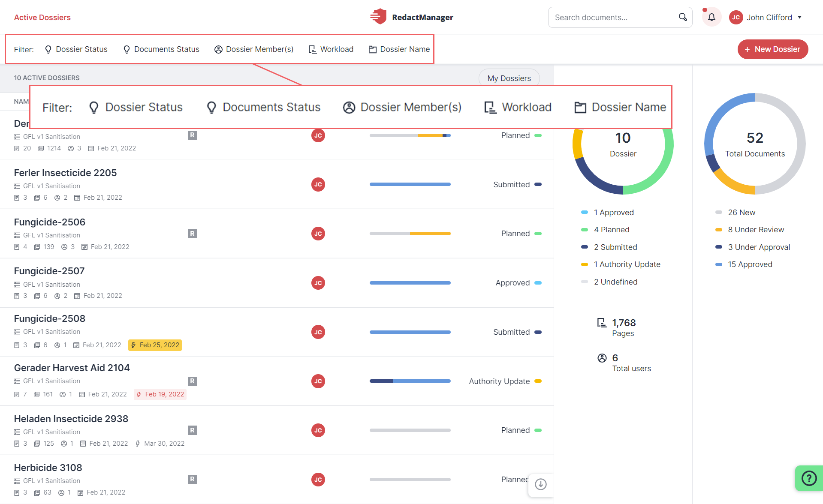The image size is (823, 504).
Task: Filter documents by 15 Approved
Action: point(744,264)
